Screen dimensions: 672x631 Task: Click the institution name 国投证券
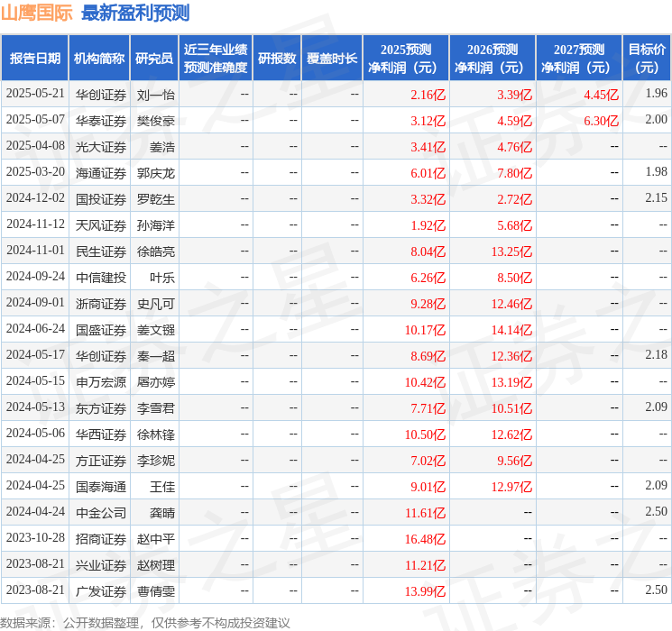[101, 199]
